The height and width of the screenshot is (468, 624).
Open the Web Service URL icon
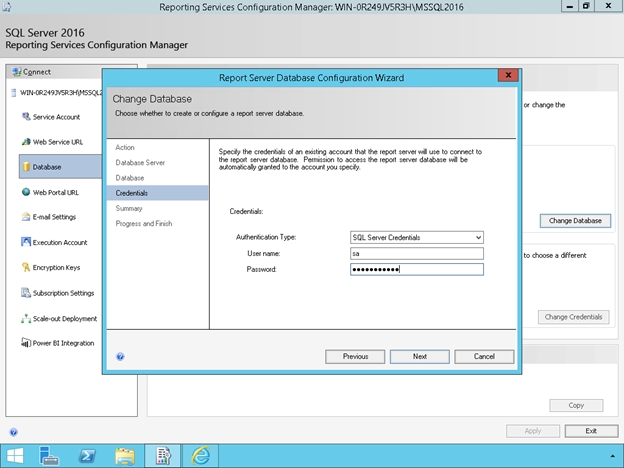coord(25,142)
